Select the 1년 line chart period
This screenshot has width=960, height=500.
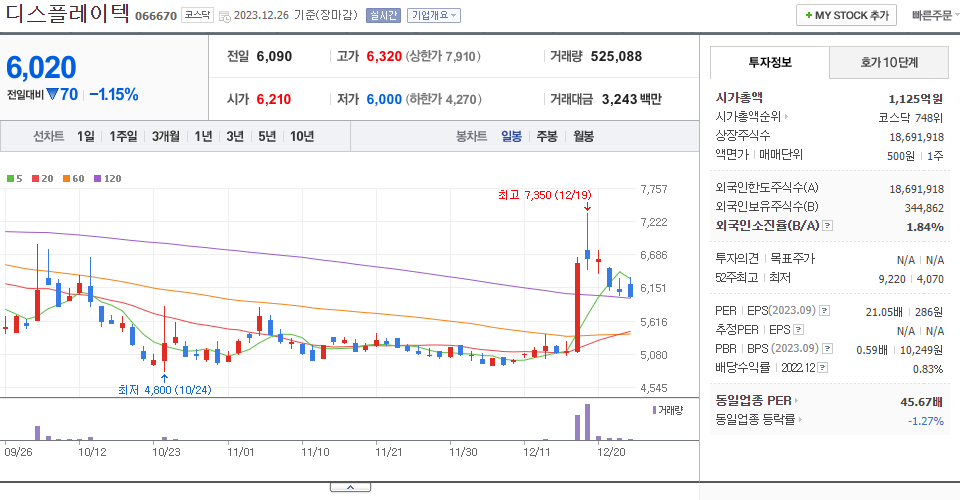click(203, 136)
